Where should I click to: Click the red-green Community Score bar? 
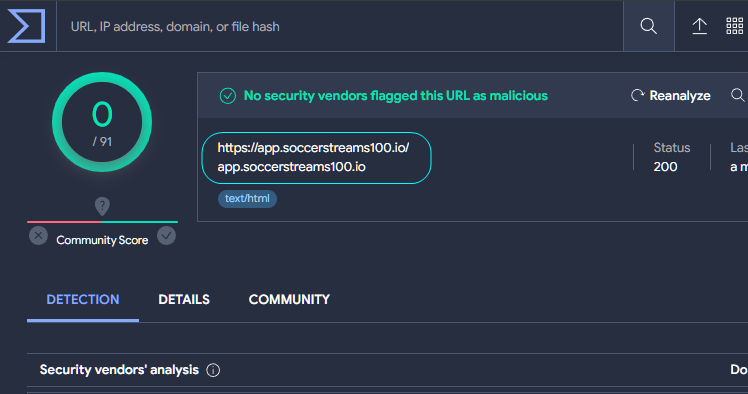point(103,222)
